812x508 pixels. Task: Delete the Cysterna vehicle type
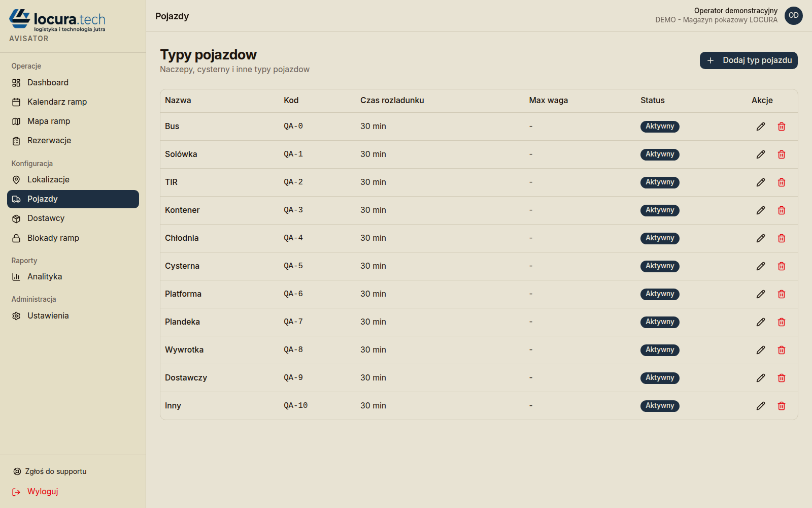tap(782, 266)
